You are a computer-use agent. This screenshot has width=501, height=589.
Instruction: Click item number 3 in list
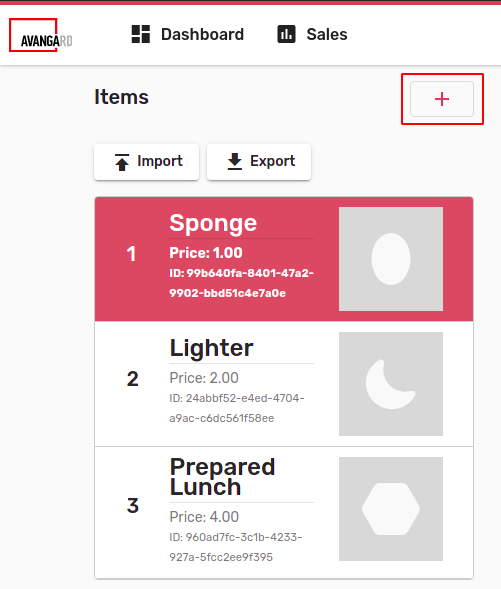[133, 506]
